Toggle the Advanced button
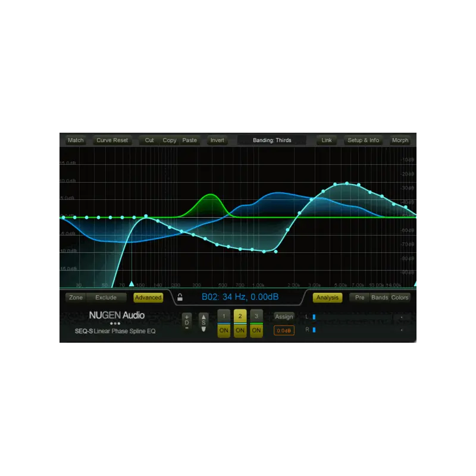 pyautogui.click(x=148, y=297)
